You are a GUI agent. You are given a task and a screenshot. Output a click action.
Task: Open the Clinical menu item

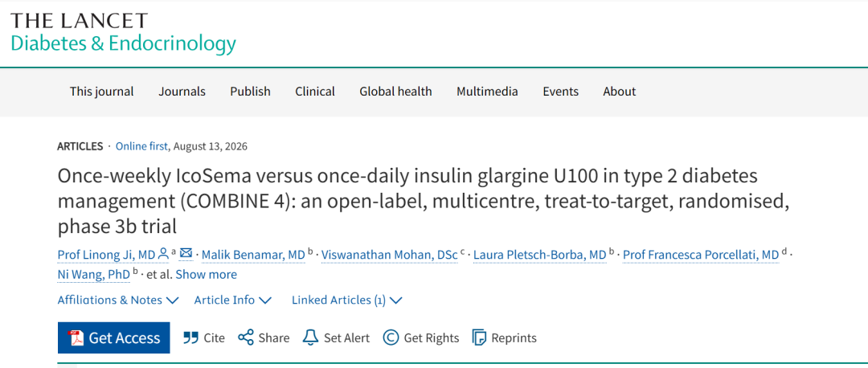point(315,92)
